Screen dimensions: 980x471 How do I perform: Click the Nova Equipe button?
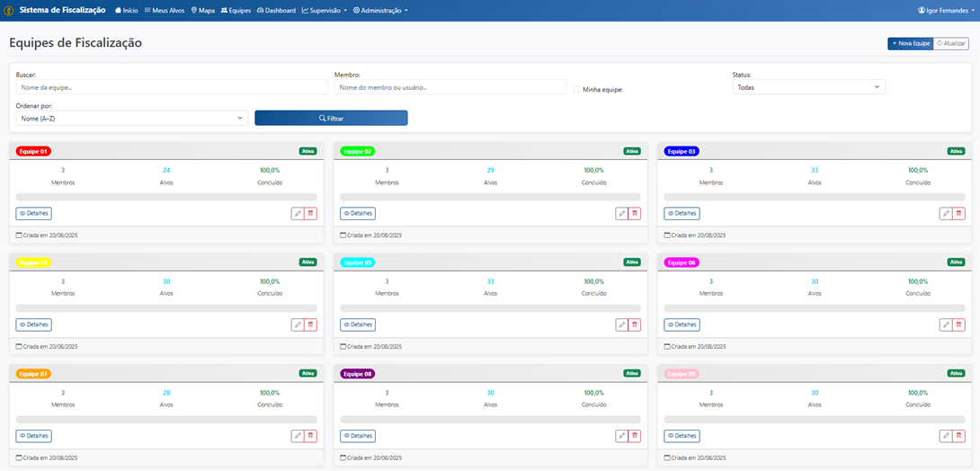[910, 43]
